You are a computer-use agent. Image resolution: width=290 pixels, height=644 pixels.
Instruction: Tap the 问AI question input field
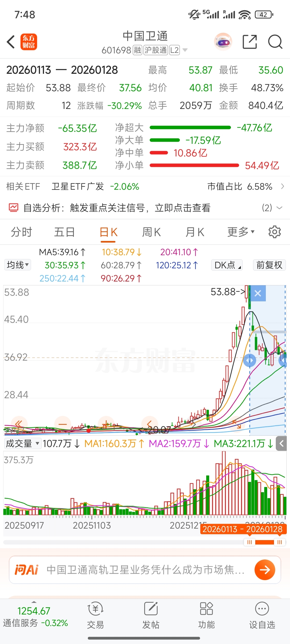(x=145, y=570)
